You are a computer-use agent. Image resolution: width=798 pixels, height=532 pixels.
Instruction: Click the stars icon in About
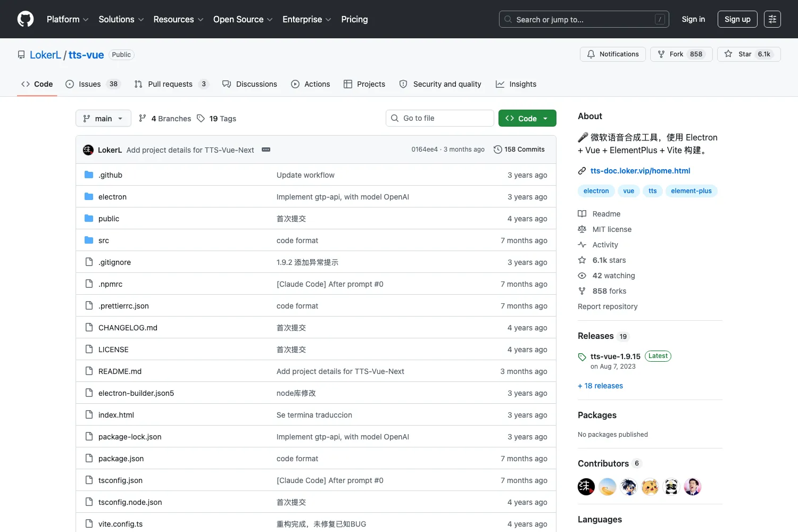click(x=582, y=260)
